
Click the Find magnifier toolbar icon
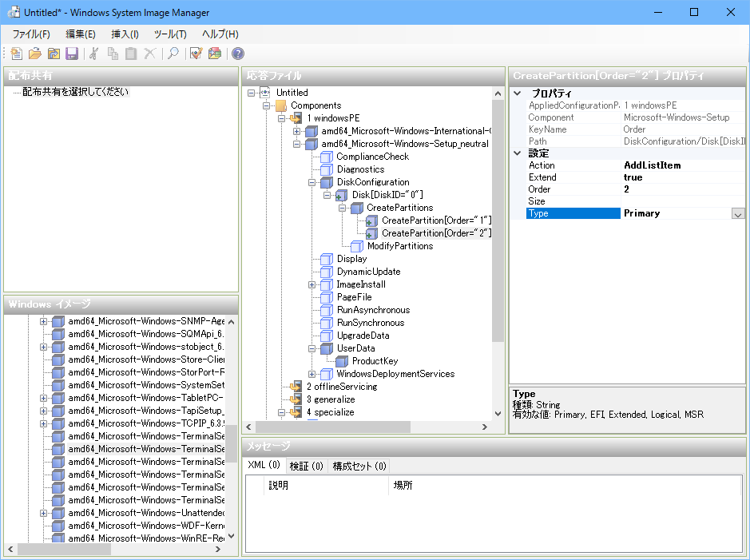click(173, 54)
